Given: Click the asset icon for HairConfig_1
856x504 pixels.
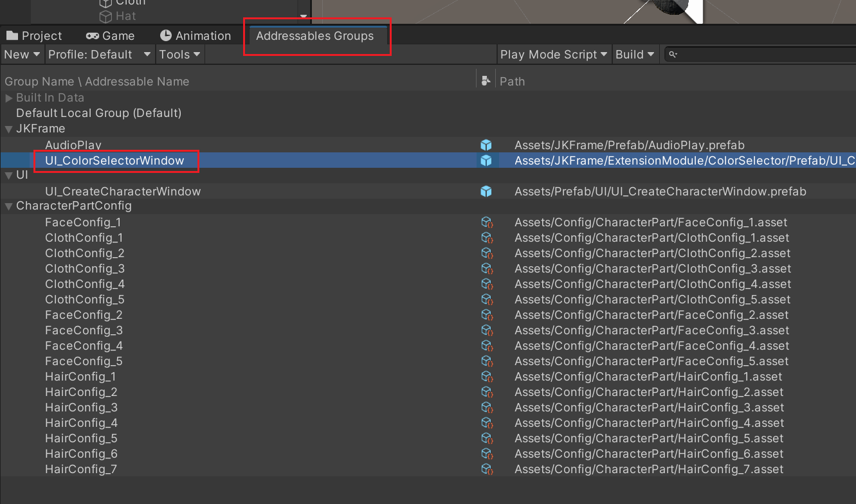Looking at the screenshot, I should pos(486,377).
